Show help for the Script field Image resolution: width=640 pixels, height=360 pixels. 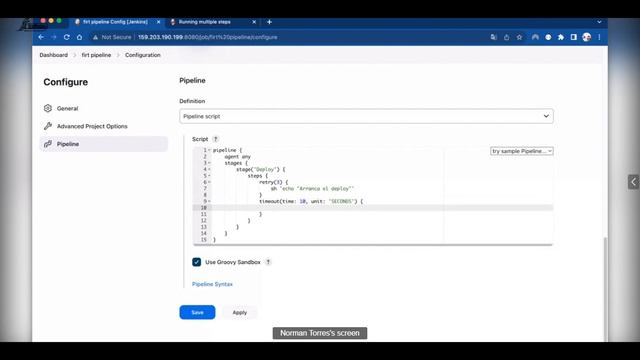tap(216, 139)
